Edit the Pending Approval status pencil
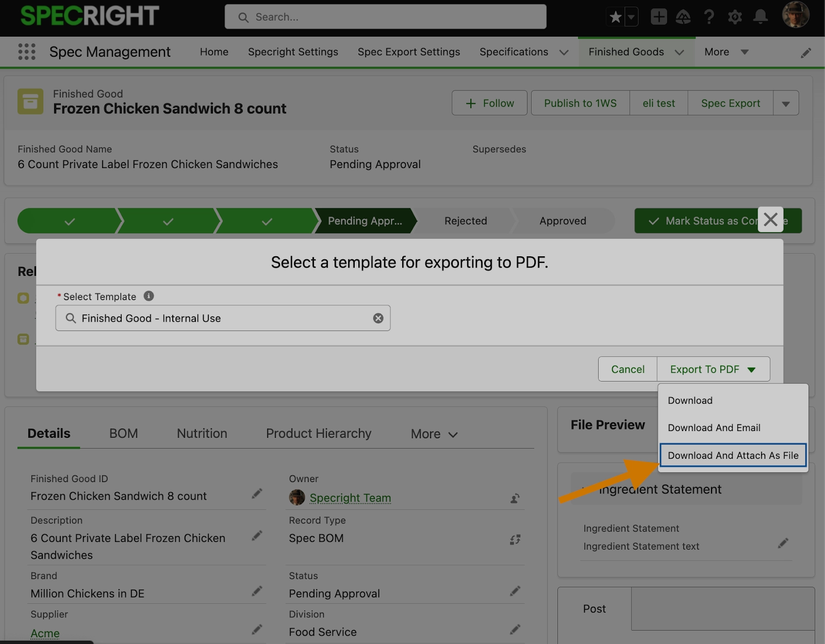 [x=515, y=591]
